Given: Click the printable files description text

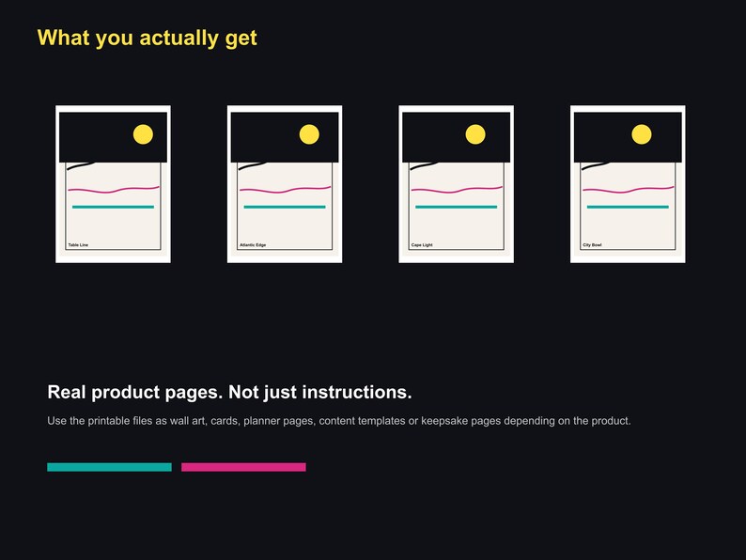Looking at the screenshot, I should point(339,421).
